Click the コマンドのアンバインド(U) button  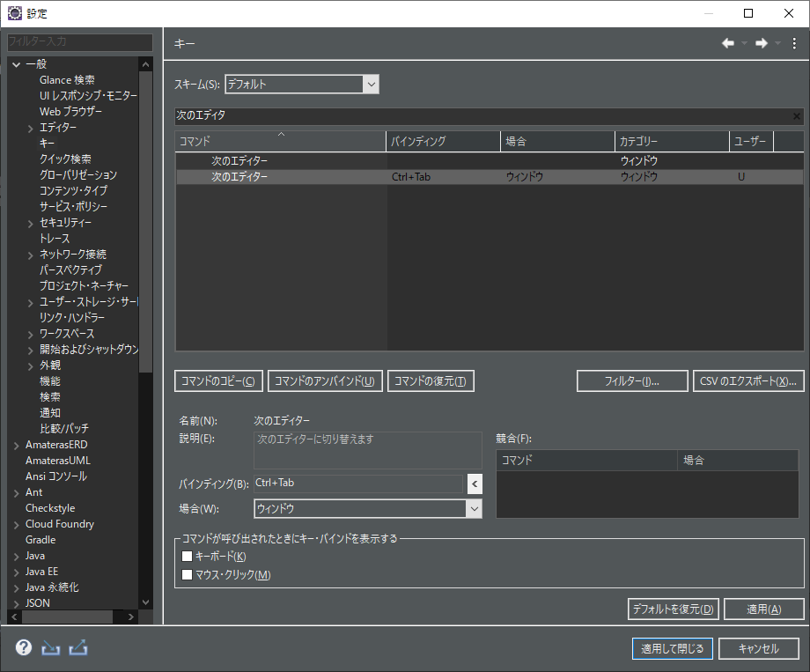coord(325,381)
